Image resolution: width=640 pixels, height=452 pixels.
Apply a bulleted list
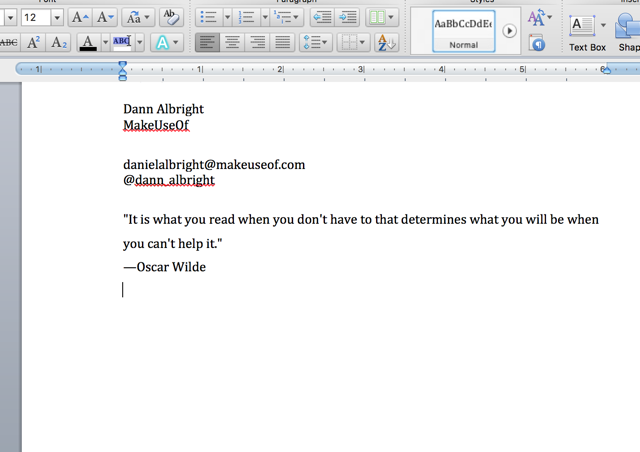point(209,17)
